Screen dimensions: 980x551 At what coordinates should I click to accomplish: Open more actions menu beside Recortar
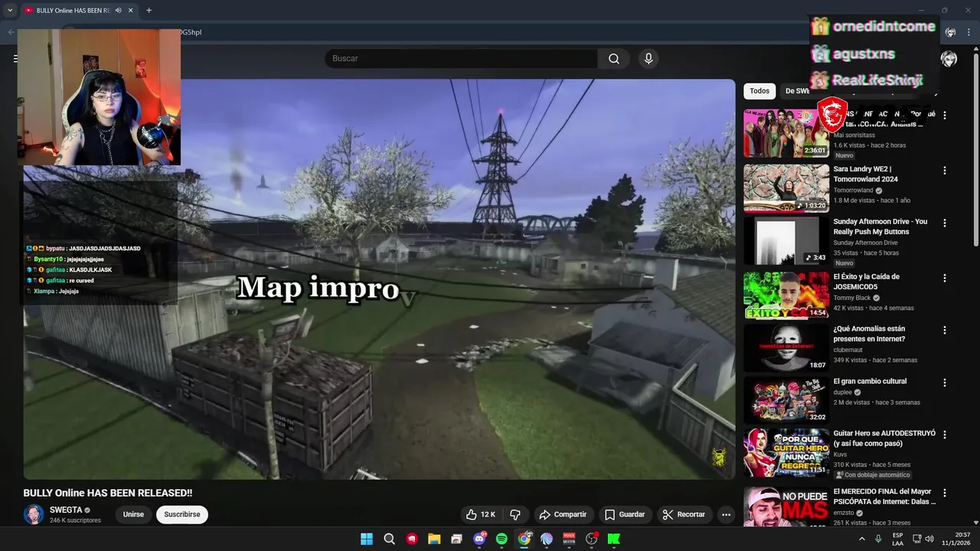[x=726, y=514]
